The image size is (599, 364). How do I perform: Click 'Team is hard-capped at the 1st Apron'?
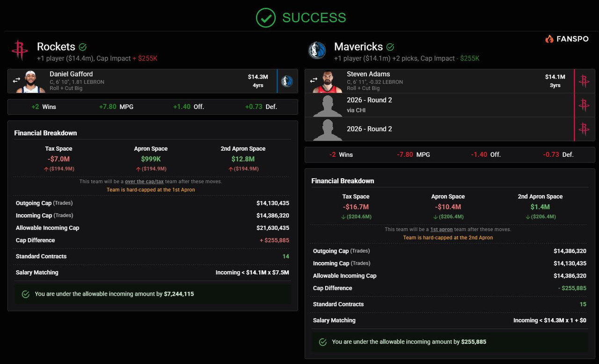pyautogui.click(x=151, y=190)
